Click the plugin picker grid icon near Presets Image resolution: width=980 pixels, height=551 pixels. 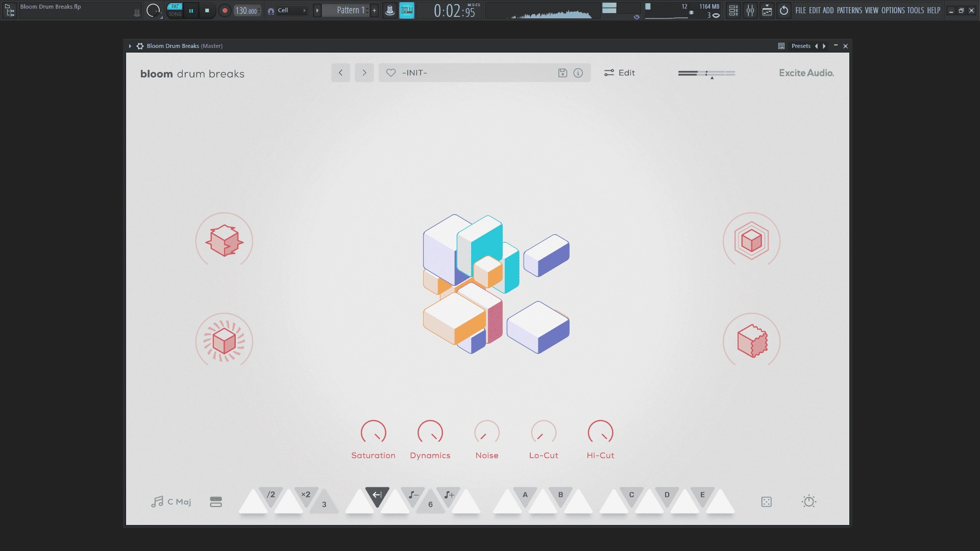point(781,46)
